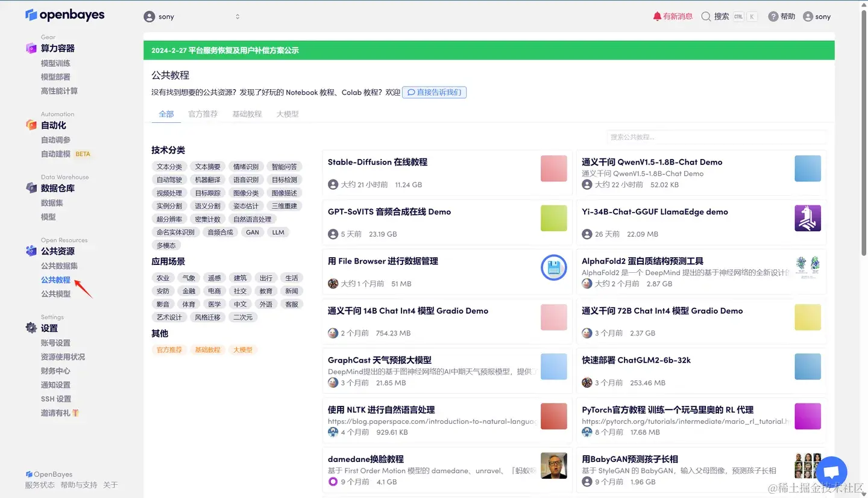Open 财务中心 in the sidebar
The image size is (868, 498).
pos(55,371)
